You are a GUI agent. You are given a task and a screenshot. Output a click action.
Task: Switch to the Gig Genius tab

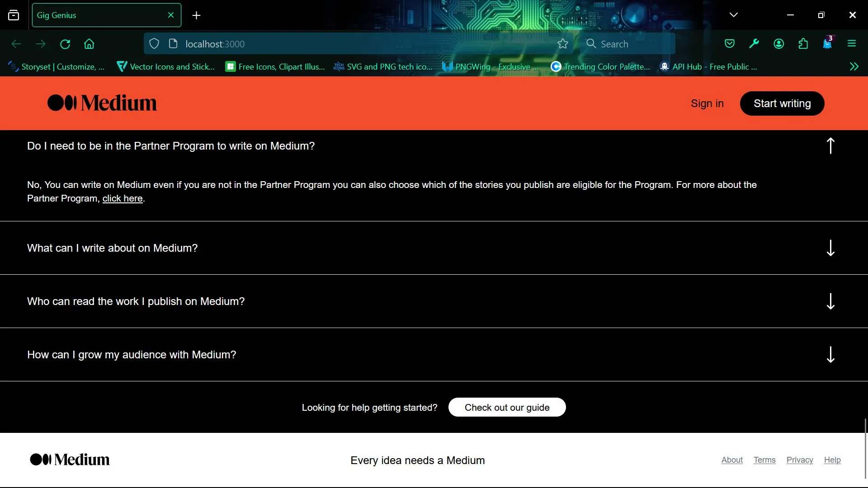point(106,15)
